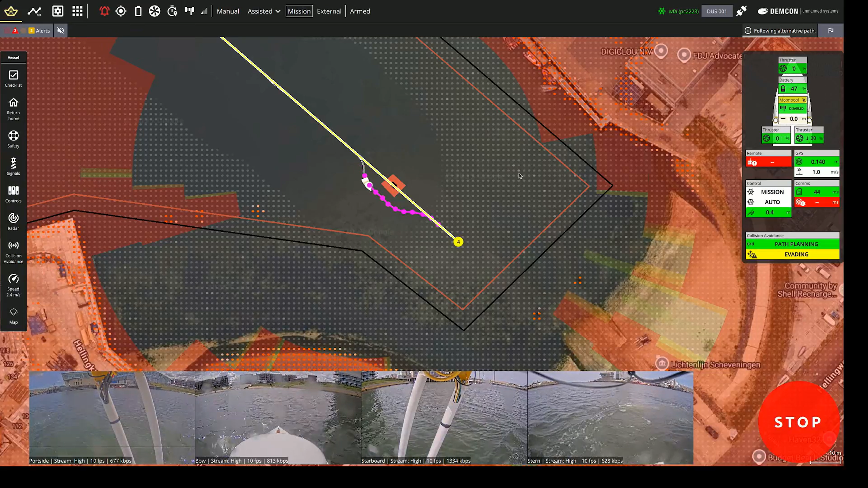Open Collision Avoidance sidebar panel
Image resolution: width=868 pixels, height=488 pixels.
click(x=13, y=252)
